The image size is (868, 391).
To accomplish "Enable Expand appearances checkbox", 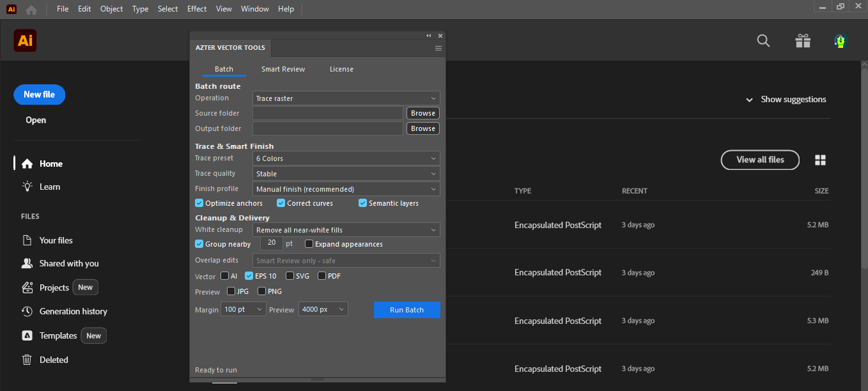I will [309, 244].
